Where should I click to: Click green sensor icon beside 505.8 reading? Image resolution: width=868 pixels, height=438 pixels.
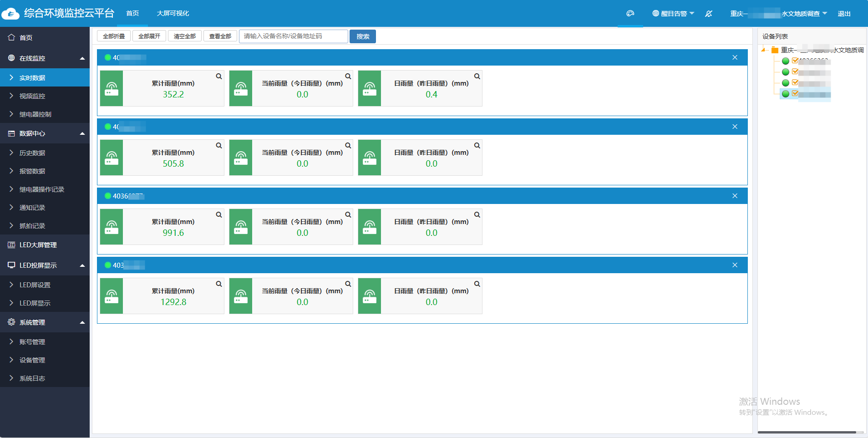(x=112, y=158)
